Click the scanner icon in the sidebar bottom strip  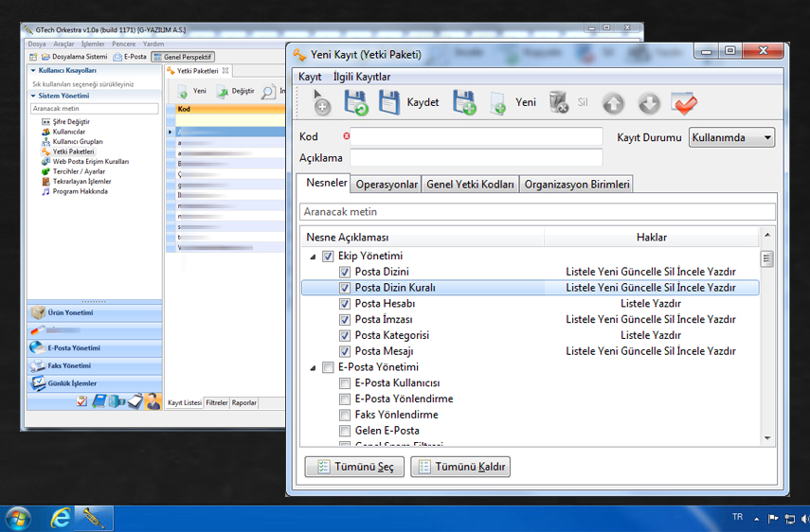point(135,401)
